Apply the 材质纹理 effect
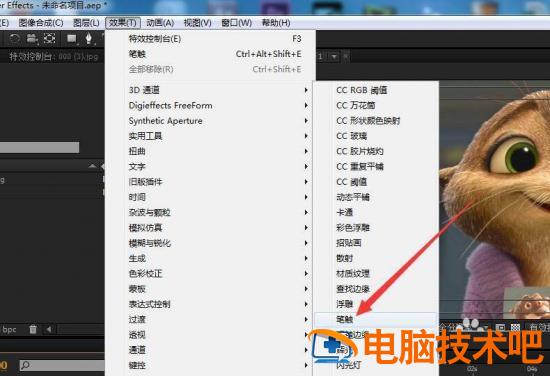 pyautogui.click(x=376, y=274)
